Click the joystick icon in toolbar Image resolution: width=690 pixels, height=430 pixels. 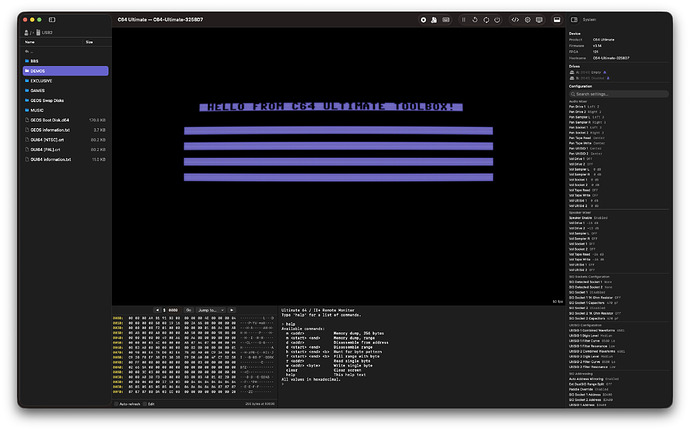click(x=434, y=20)
